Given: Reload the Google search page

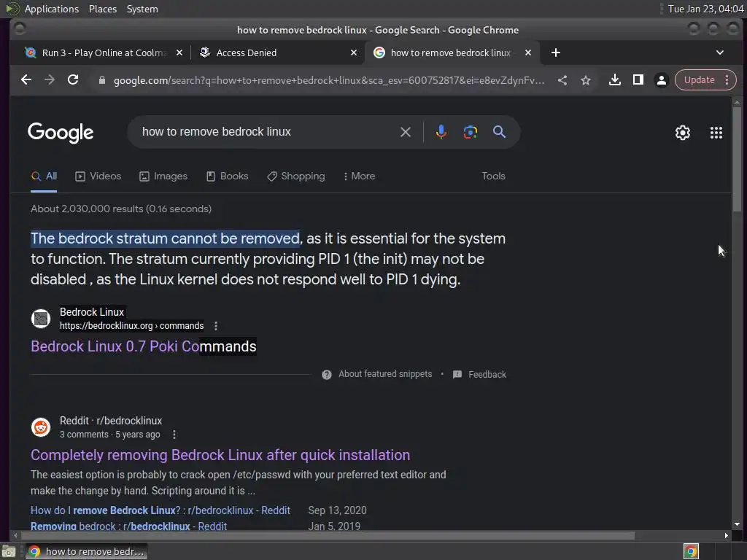Looking at the screenshot, I should point(73,79).
